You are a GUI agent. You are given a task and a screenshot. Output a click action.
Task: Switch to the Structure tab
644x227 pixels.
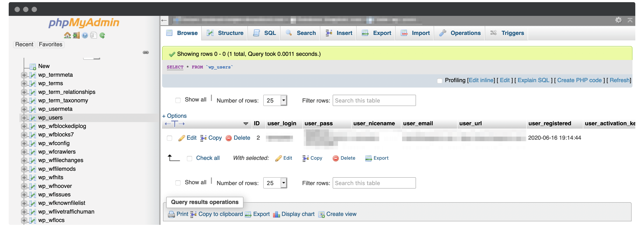click(225, 33)
